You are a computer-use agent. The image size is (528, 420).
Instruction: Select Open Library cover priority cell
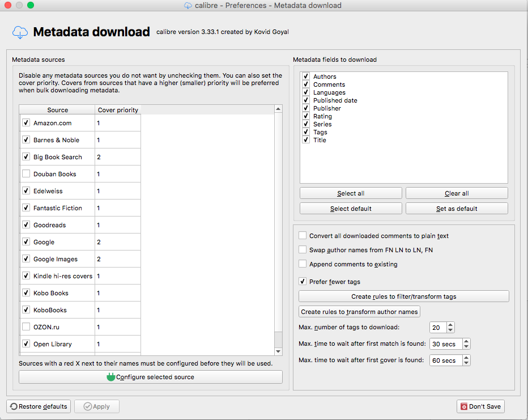tap(118, 344)
